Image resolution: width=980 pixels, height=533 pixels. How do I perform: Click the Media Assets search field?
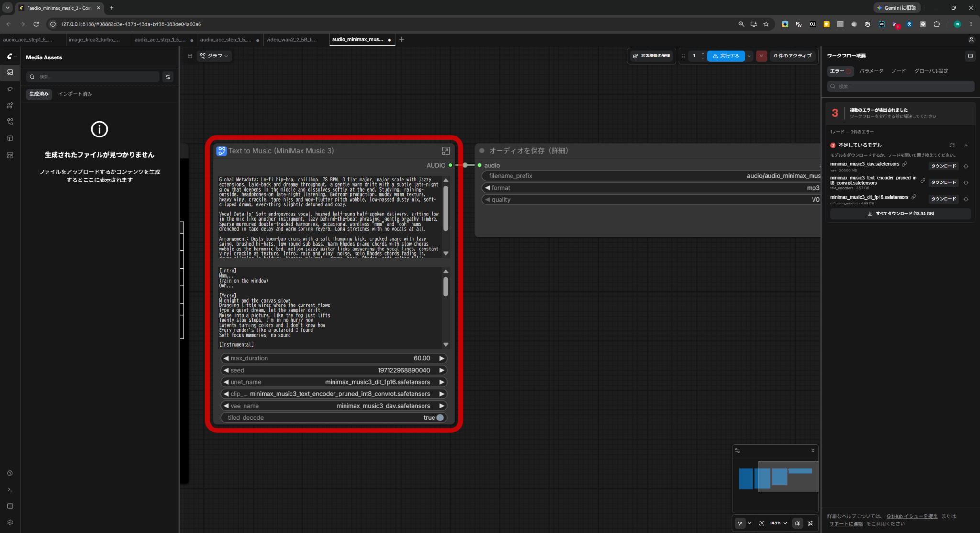tap(93, 77)
